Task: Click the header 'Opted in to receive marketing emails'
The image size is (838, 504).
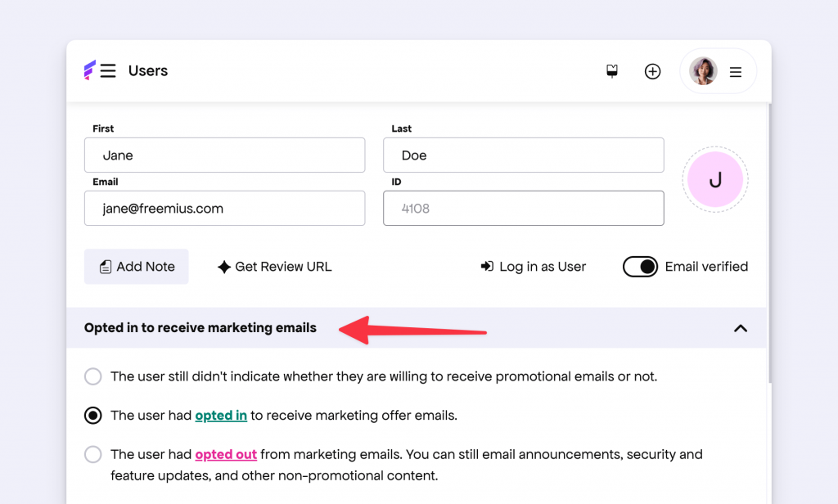Action: pos(200,327)
